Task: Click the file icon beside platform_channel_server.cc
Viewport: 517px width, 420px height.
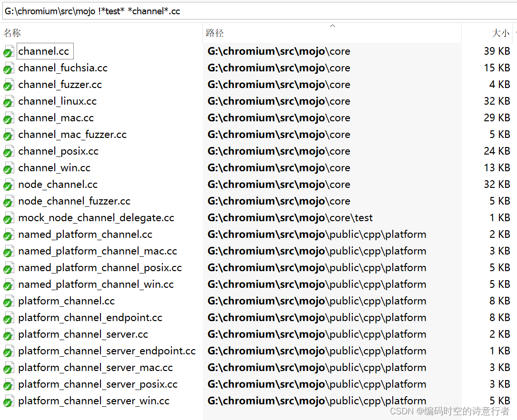Action: click(x=9, y=335)
